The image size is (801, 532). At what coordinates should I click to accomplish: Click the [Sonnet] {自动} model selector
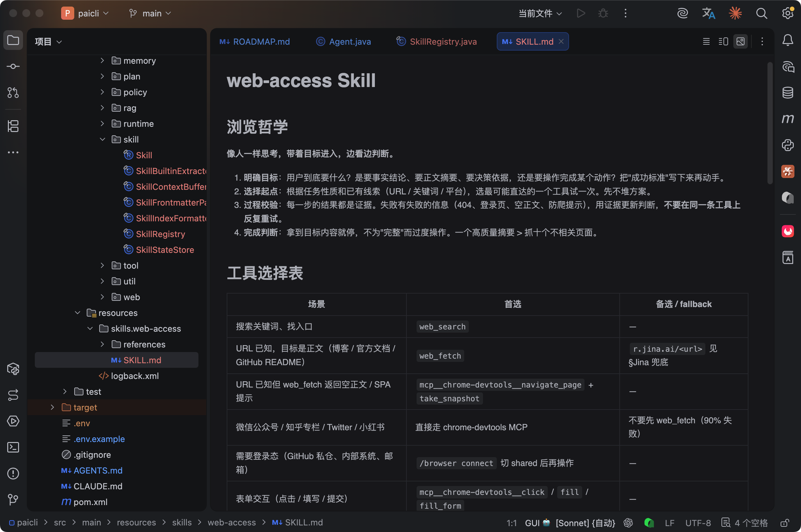click(x=585, y=522)
